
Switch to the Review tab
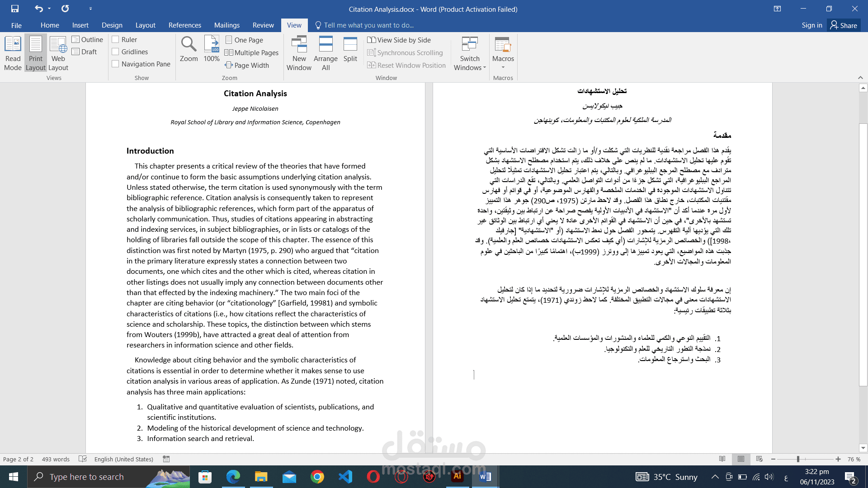pos(263,25)
